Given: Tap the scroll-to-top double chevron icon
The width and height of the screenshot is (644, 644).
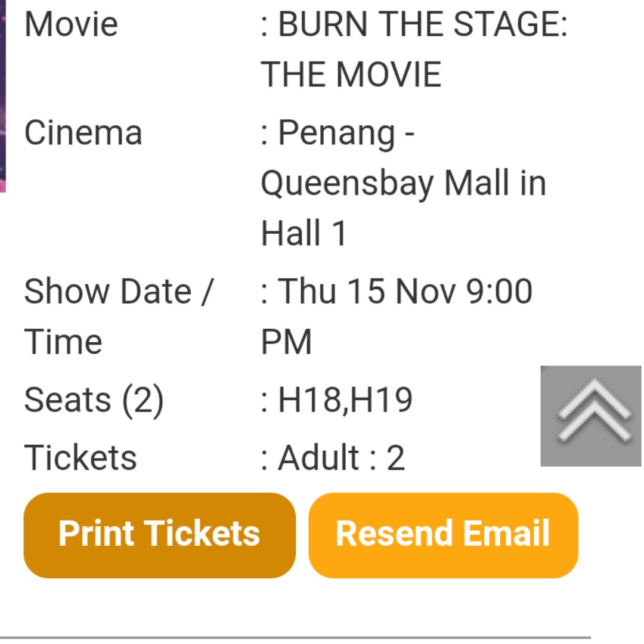Looking at the screenshot, I should (591, 416).
